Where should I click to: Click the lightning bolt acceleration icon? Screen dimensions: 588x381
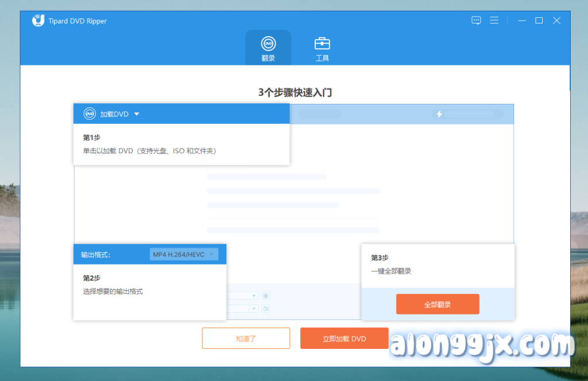click(x=439, y=114)
